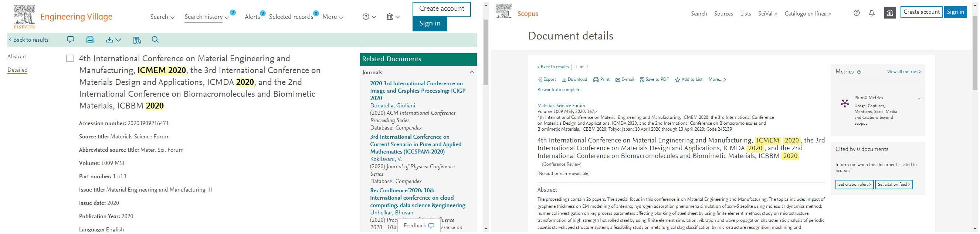Click Save to PDF in Scopus
Viewport: 980px width, 234px height.
click(x=654, y=80)
